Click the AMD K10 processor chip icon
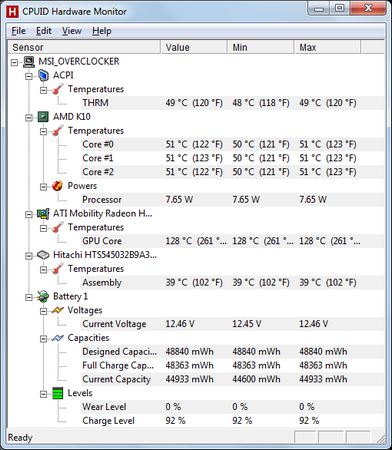 [43, 117]
